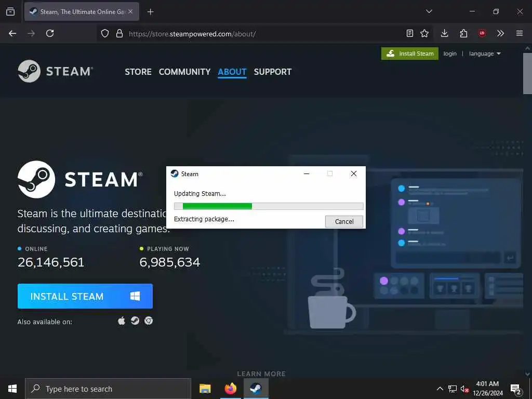The height and width of the screenshot is (399, 532).
Task: Open the COMMUNITY menu item
Action: pyautogui.click(x=184, y=72)
